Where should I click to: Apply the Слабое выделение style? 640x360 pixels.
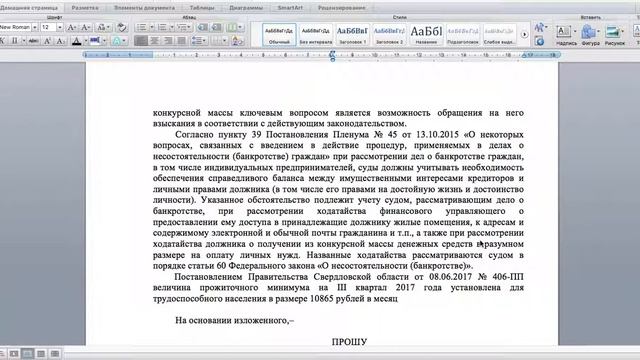[x=499, y=34]
